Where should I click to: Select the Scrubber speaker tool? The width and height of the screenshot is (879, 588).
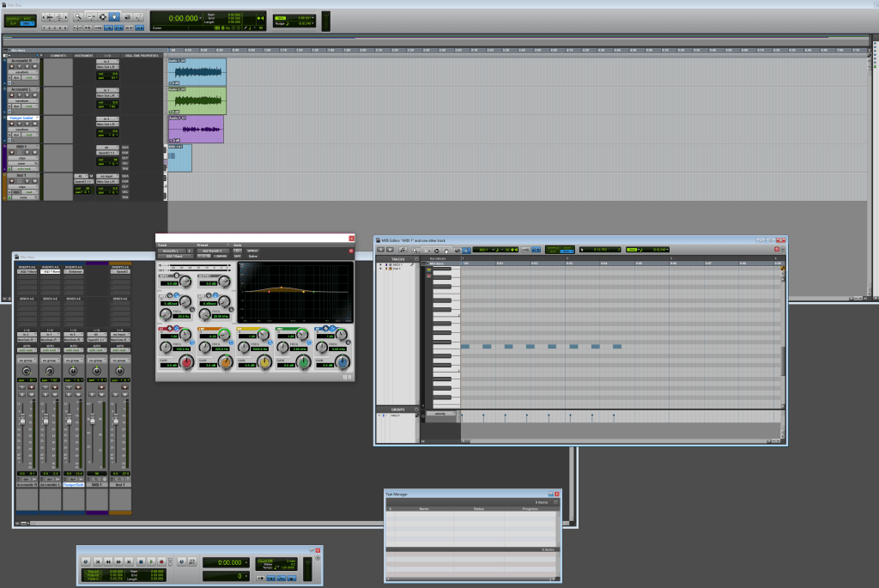[127, 16]
